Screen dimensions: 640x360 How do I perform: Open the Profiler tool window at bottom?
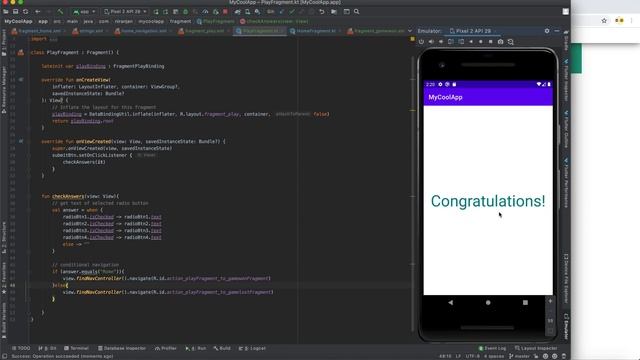[x=166, y=348]
